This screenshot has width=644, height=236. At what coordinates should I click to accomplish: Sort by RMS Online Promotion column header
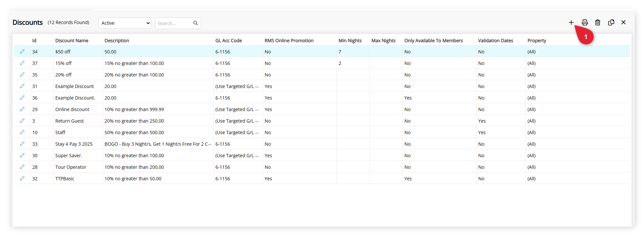(x=289, y=41)
